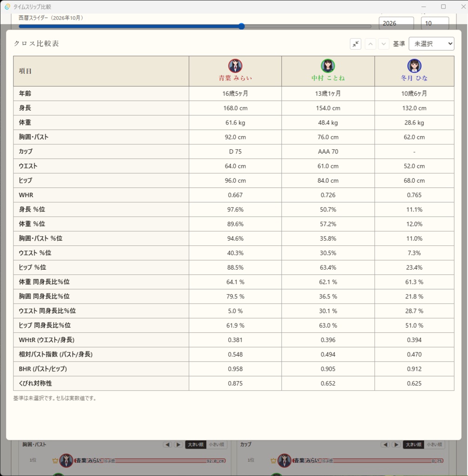Open the 基準 dropdown showing 未選択

tap(431, 44)
